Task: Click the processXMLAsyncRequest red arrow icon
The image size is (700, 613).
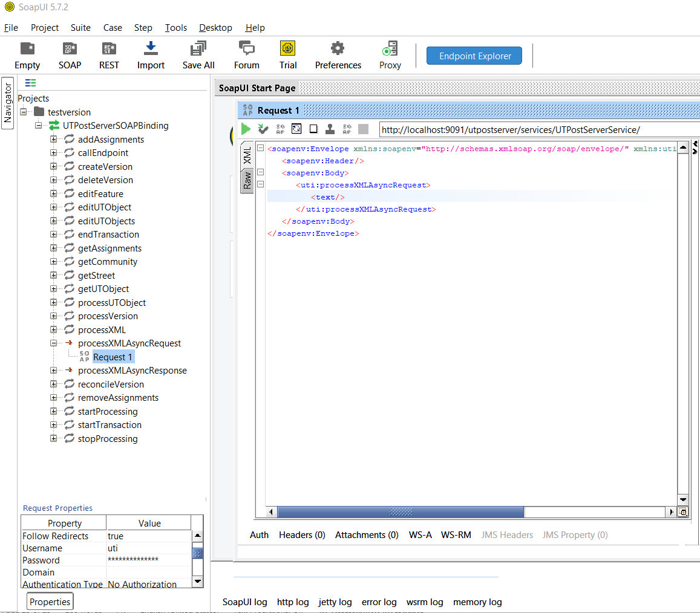Action: pos(69,343)
